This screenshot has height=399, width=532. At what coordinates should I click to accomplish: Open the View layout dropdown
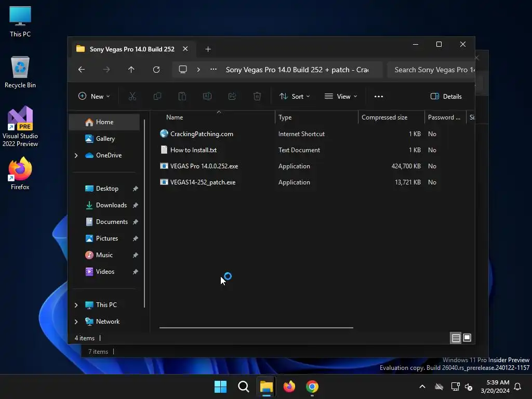341,96
